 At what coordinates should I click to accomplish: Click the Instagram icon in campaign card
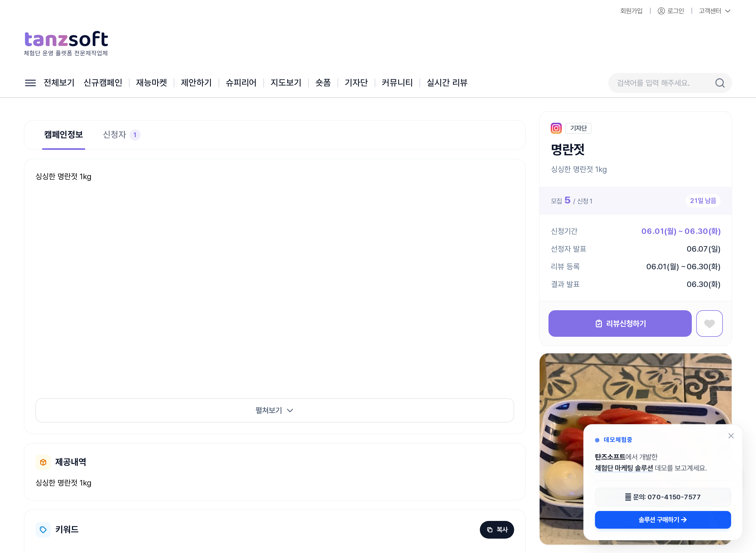pos(556,128)
